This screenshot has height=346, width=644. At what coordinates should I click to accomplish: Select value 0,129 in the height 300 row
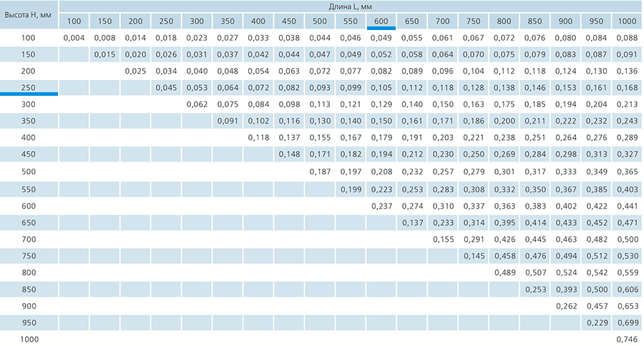point(381,104)
